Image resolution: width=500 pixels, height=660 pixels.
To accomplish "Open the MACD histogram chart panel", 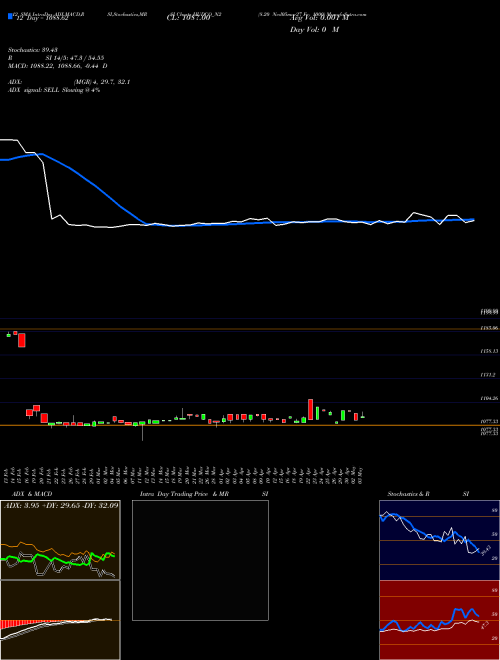I will pyautogui.click(x=60, y=620).
